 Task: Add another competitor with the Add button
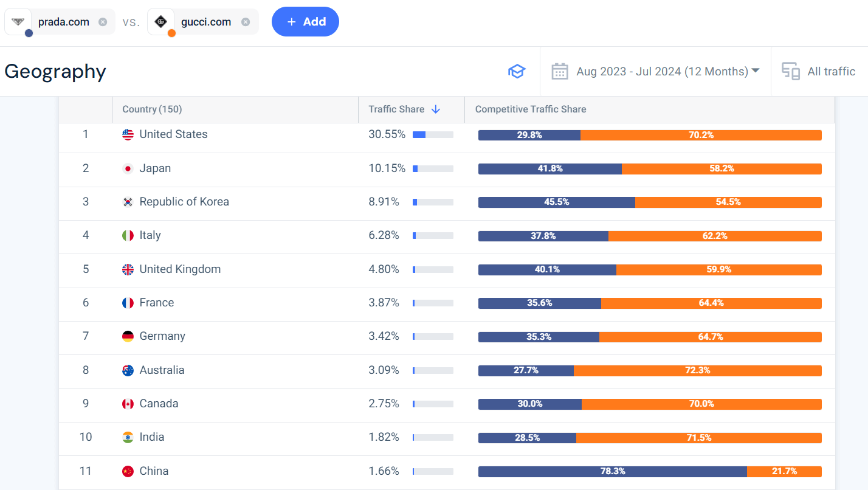[x=305, y=22]
